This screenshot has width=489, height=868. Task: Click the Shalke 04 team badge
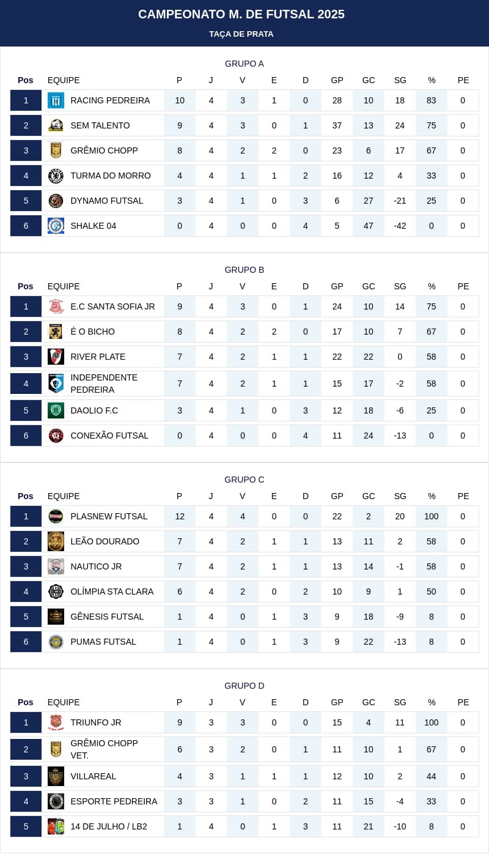56,226
